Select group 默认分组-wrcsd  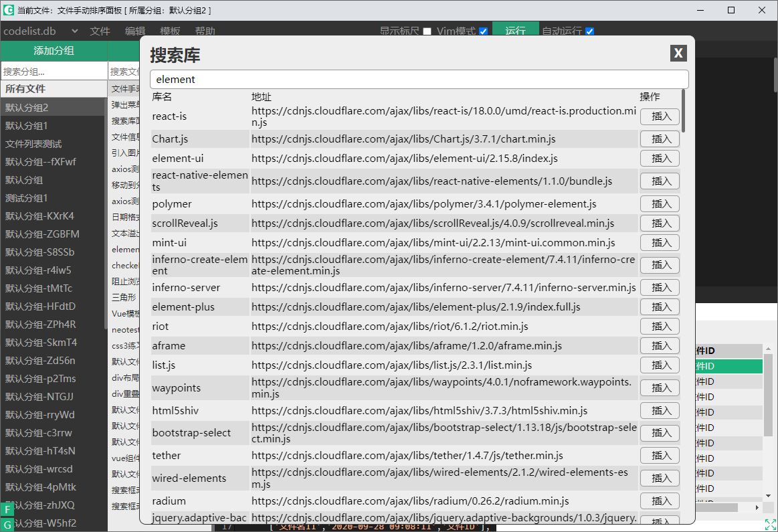(53, 469)
